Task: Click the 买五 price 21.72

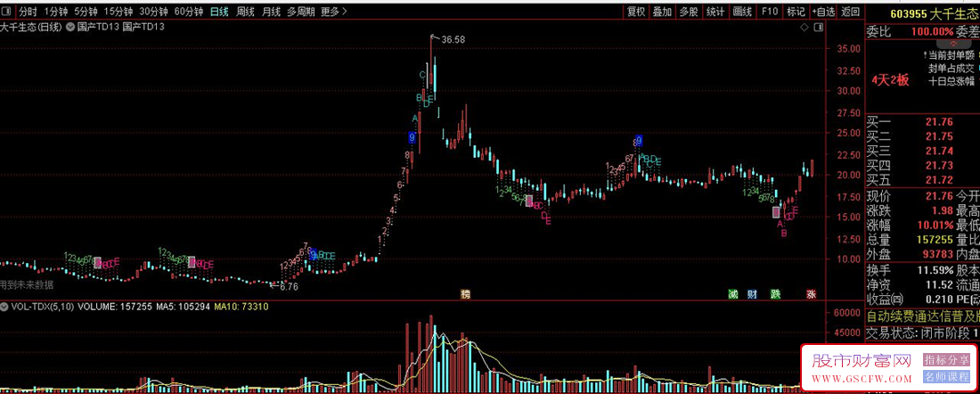Action: [x=939, y=180]
